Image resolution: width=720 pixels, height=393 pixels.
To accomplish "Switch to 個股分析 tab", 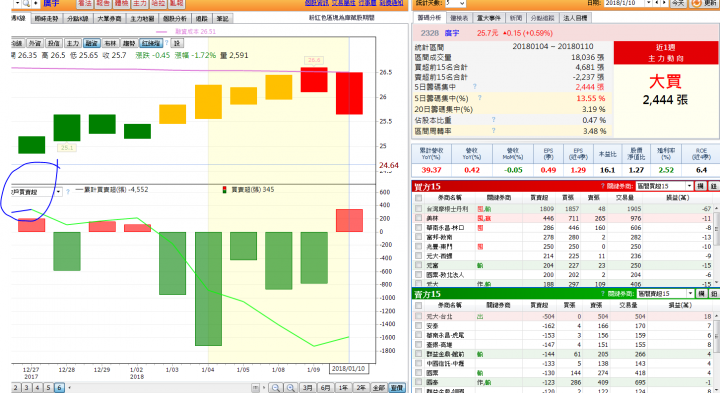I will click(175, 18).
